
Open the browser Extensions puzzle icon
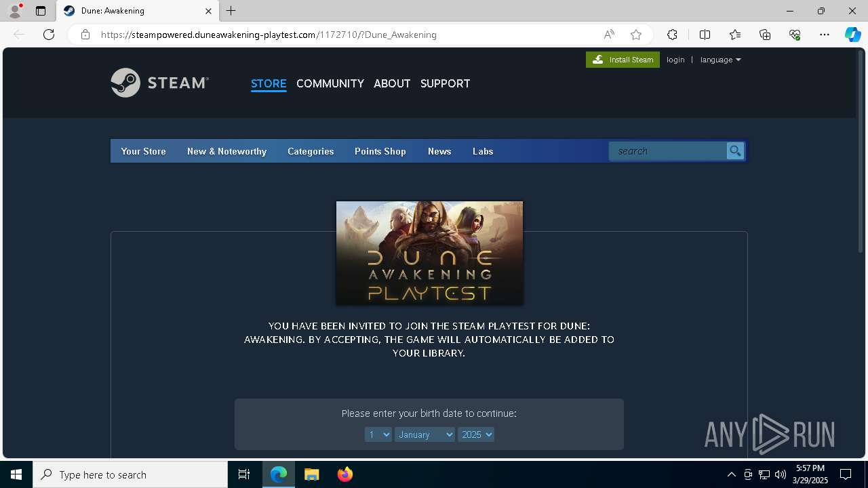pos(672,35)
